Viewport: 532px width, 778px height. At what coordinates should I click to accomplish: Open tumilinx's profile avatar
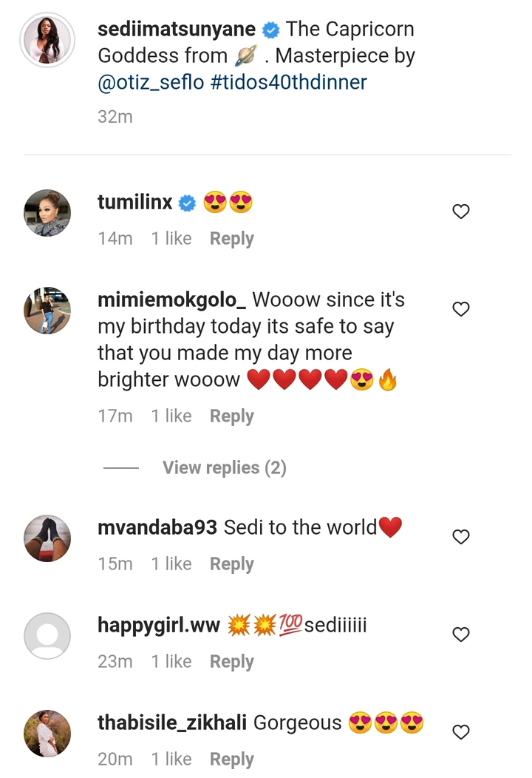(47, 213)
